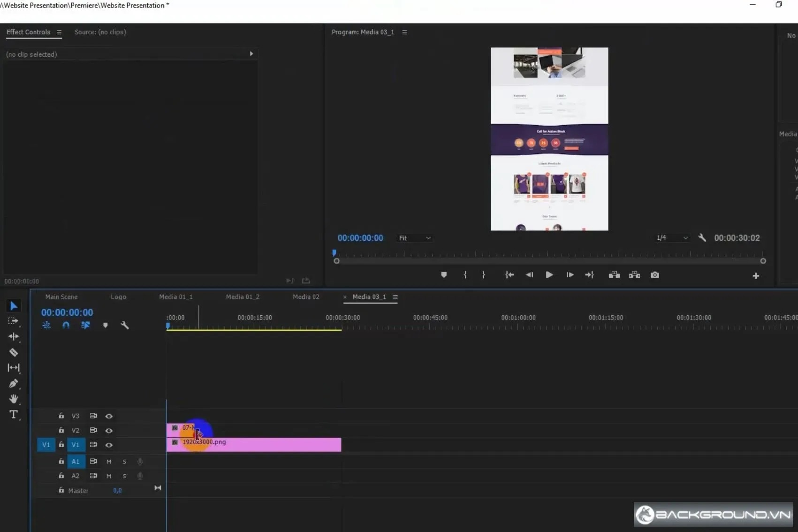Toggle A1 track targeting

point(76,461)
